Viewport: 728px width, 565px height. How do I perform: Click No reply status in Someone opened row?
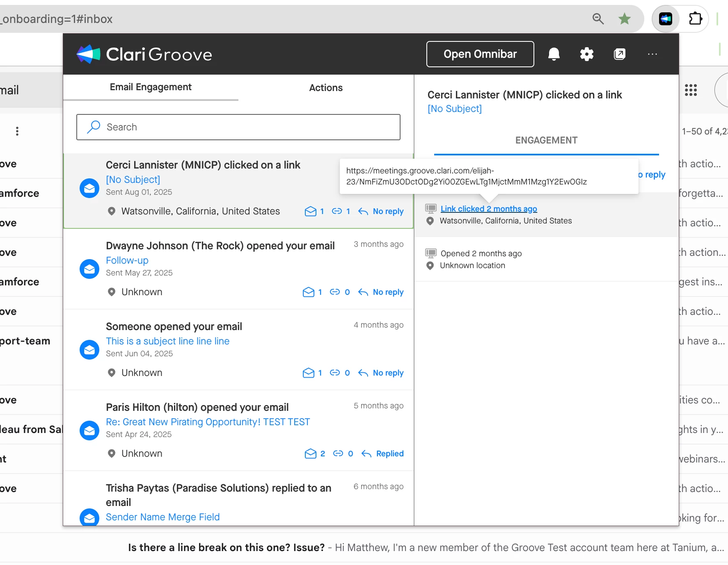pyautogui.click(x=388, y=373)
